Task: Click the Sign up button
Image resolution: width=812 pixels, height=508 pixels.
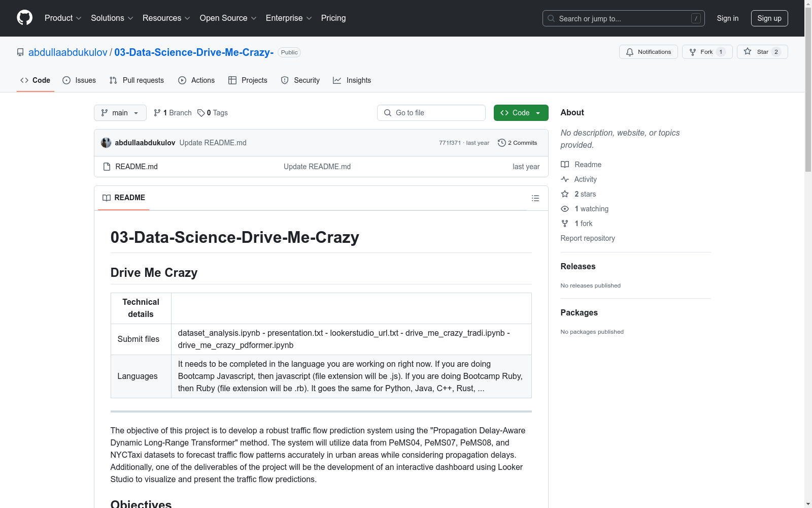Action: pos(769,18)
